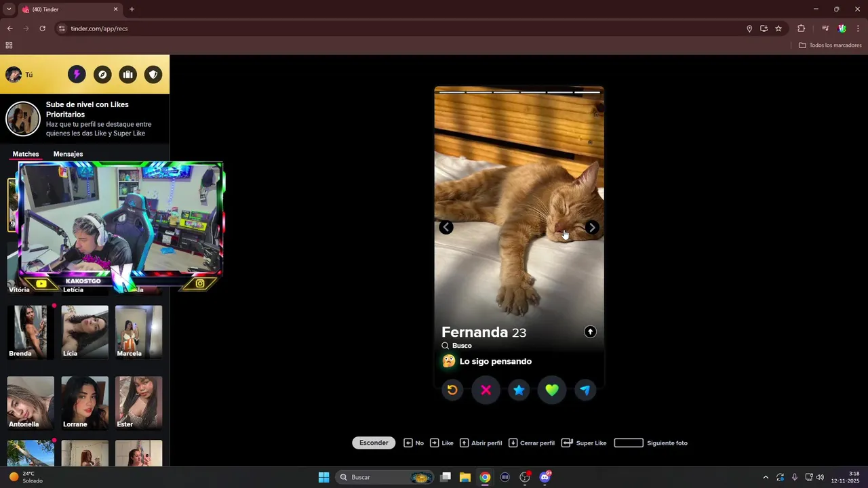Click the right arrow Like shortcut hint
Viewport: 868px width, 488px height.
pyautogui.click(x=441, y=443)
